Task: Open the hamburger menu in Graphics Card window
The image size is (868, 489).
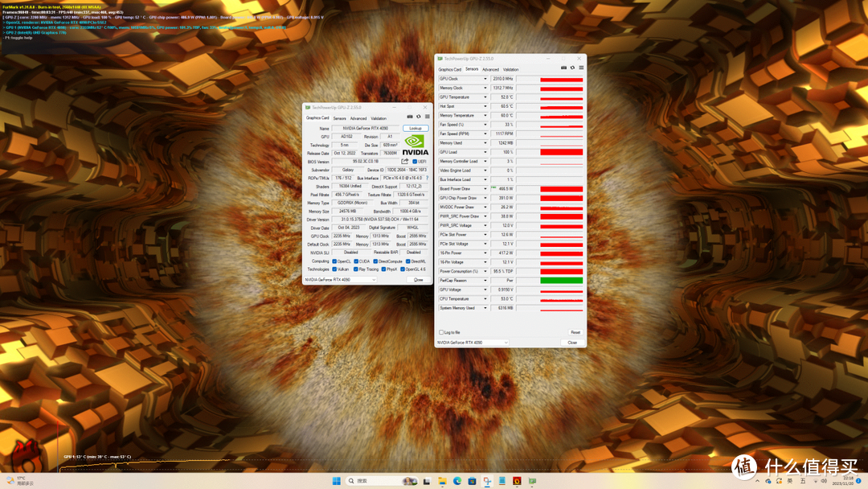Action: pos(427,117)
